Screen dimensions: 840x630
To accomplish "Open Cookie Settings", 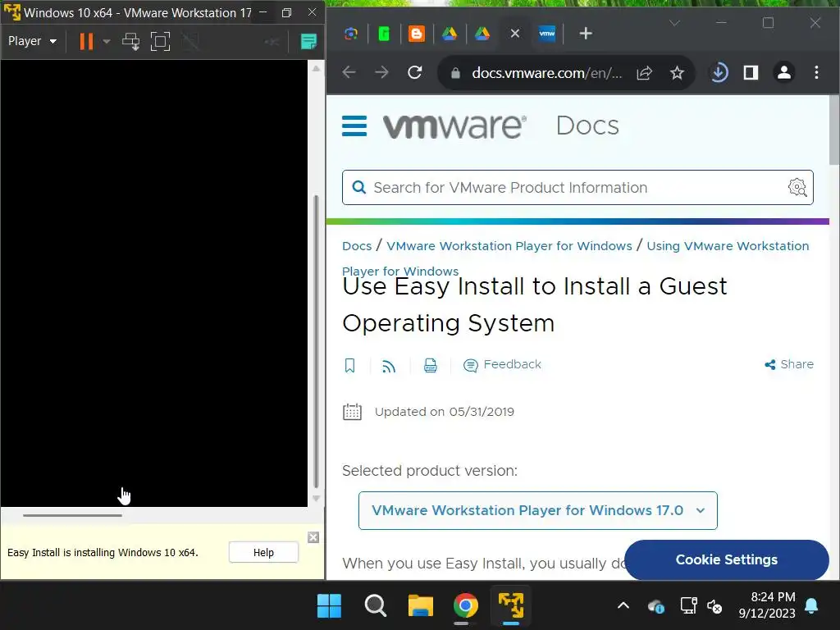I will click(727, 559).
